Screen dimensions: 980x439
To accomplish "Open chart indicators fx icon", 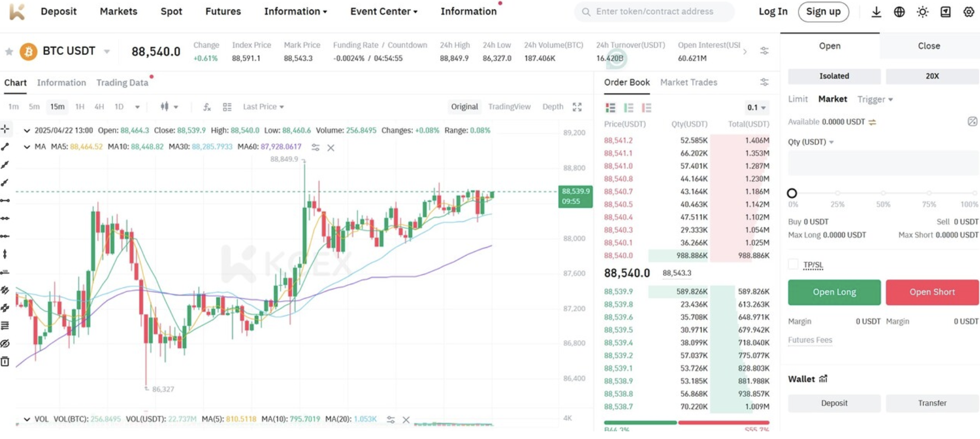I will (x=207, y=107).
